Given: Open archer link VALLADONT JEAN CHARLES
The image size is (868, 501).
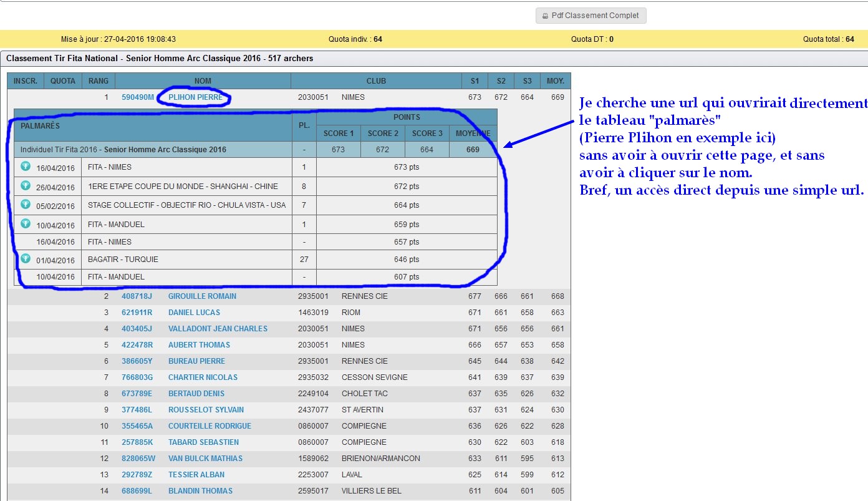Looking at the screenshot, I should tap(218, 329).
